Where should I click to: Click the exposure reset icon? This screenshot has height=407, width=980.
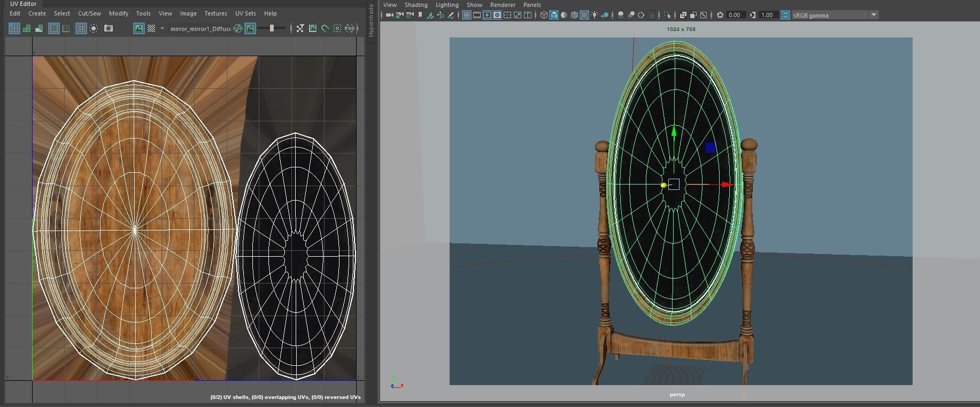(x=720, y=15)
